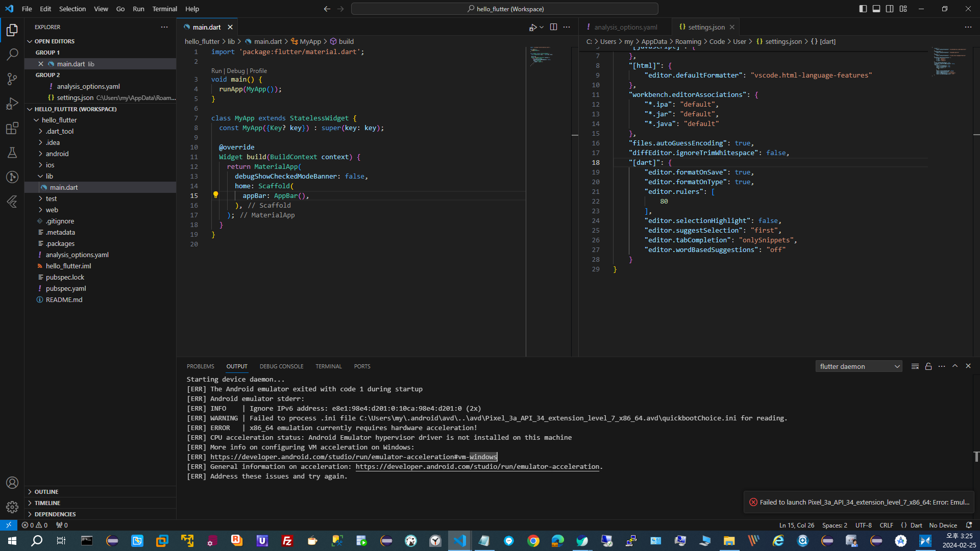Open the Run and Debug view

click(12, 104)
